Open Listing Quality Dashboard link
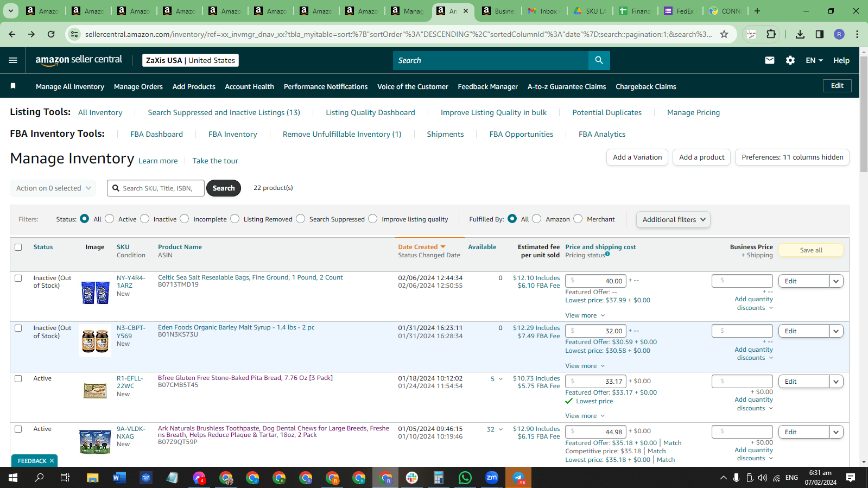The width and height of the screenshot is (868, 488). [370, 112]
